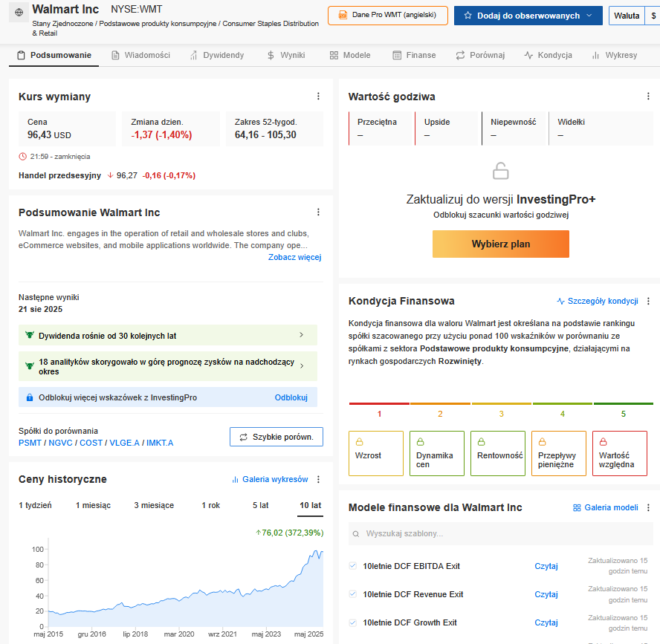Open the Modele finansowe three-dot menu
Image resolution: width=660 pixels, height=644 pixels.
(x=648, y=507)
